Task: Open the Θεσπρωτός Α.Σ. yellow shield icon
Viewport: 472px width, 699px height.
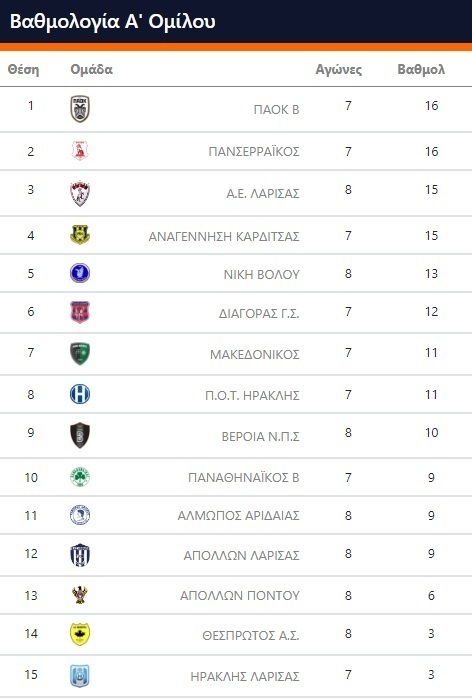Action: pyautogui.click(x=80, y=634)
